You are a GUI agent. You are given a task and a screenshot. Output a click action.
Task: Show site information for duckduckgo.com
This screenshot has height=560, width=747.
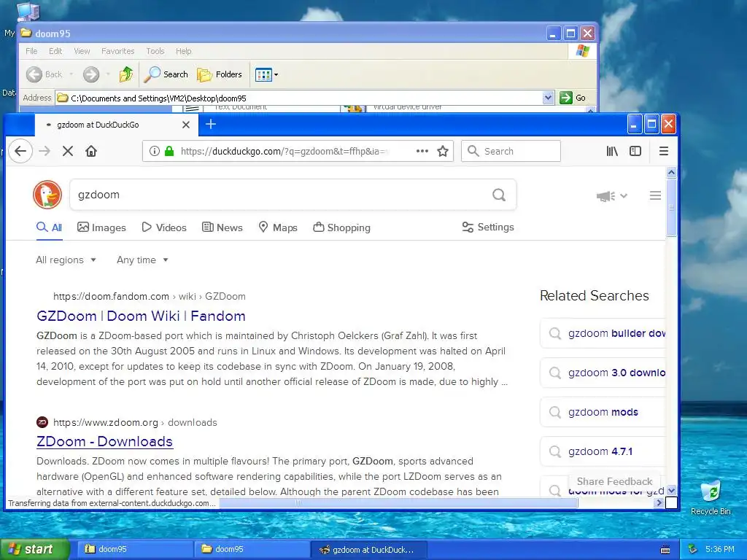click(x=155, y=152)
